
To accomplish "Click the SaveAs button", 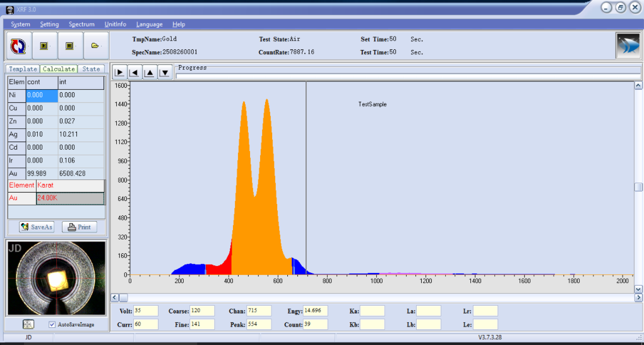I will [37, 227].
